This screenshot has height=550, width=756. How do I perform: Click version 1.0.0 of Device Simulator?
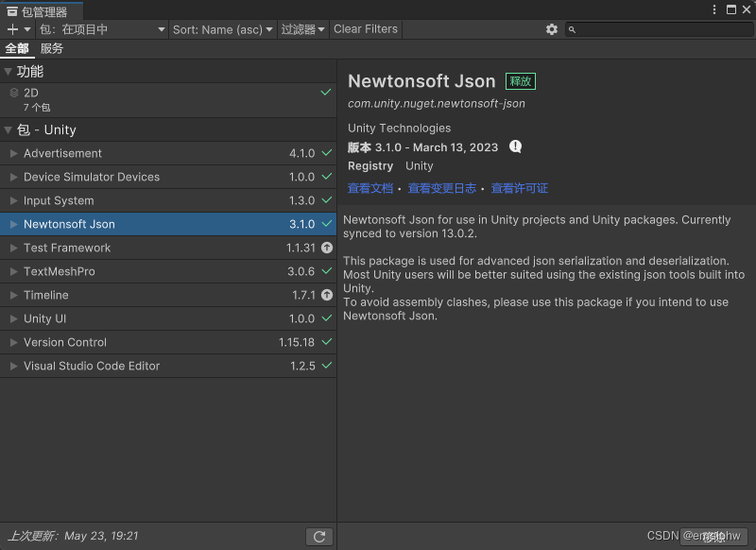point(301,177)
